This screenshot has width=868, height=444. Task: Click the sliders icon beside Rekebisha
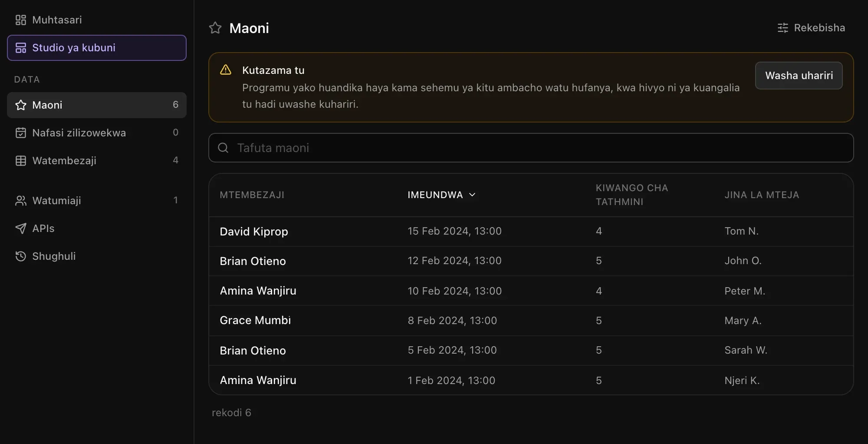[x=783, y=28]
